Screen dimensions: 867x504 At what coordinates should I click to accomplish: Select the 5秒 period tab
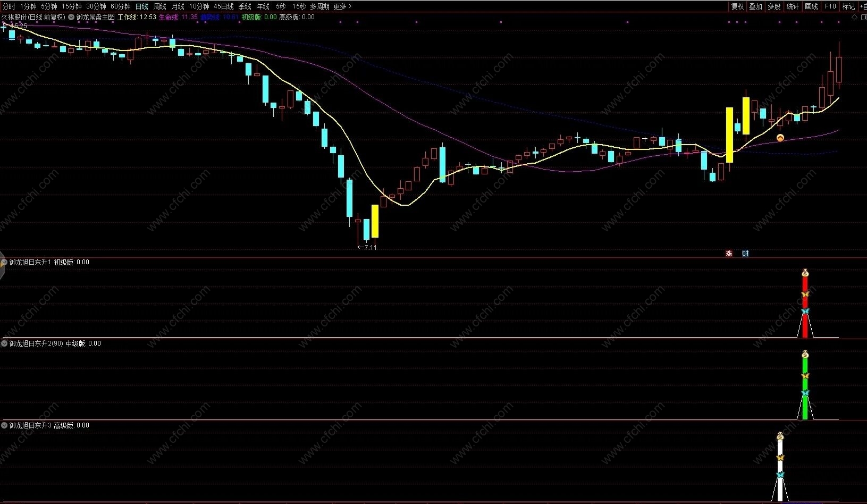281,6
